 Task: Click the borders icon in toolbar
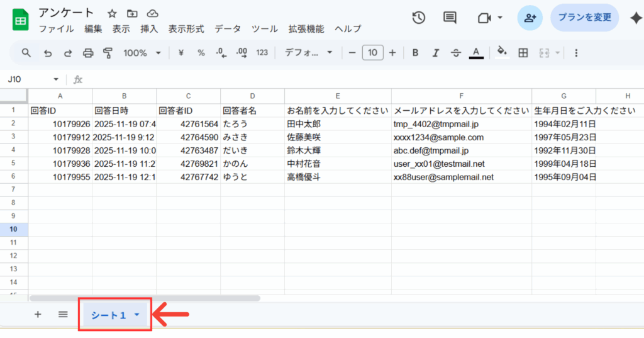pos(523,53)
